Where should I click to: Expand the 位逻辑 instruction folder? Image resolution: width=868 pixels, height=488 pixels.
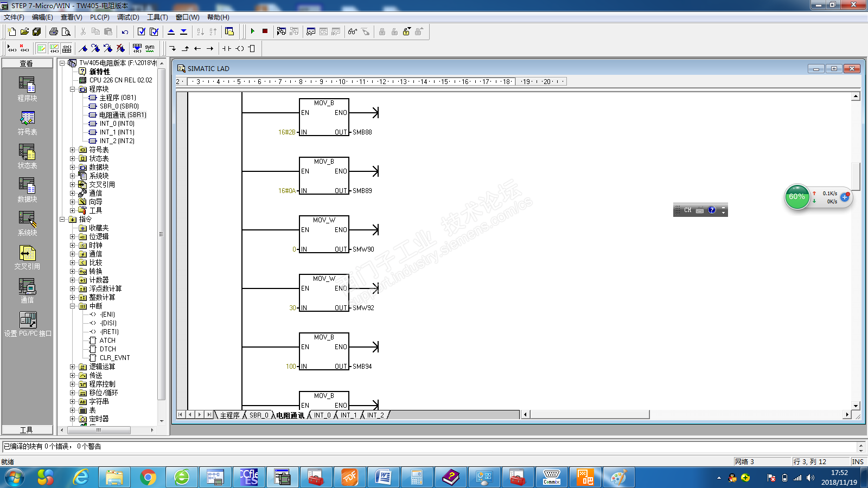pyautogui.click(x=73, y=236)
